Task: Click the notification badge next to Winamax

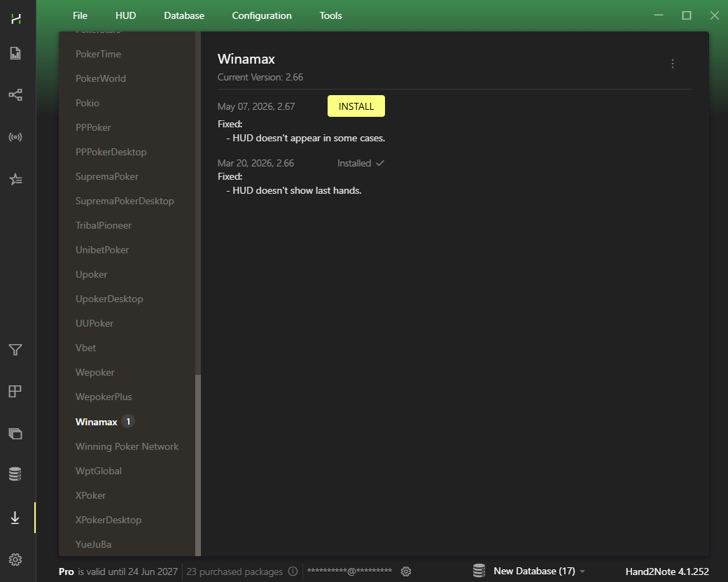Action: coord(128,421)
